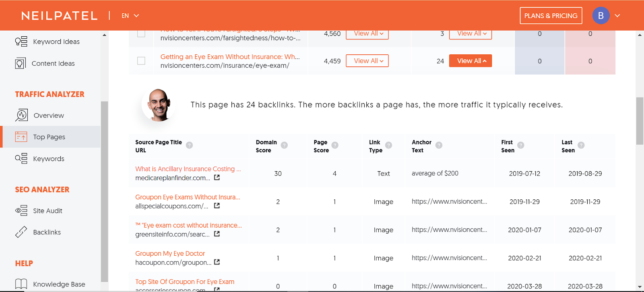The image size is (644, 292).
Task: Open the EN language dropdown
Action: coord(130,16)
